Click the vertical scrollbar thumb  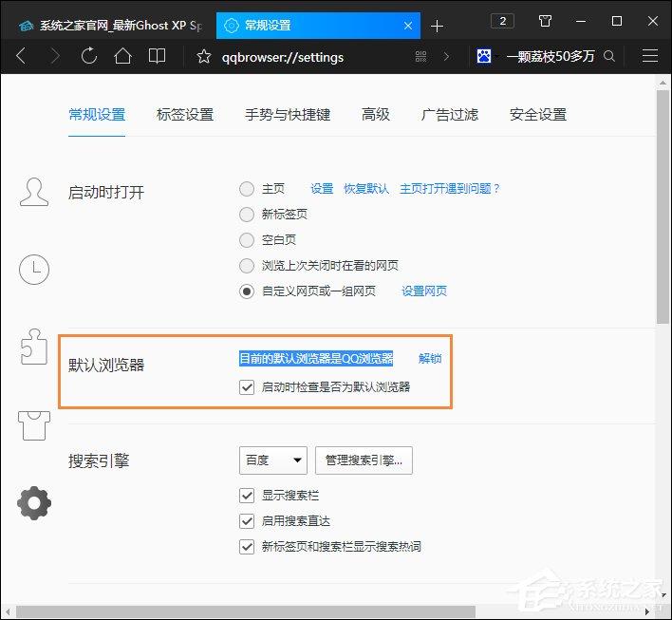point(663,207)
